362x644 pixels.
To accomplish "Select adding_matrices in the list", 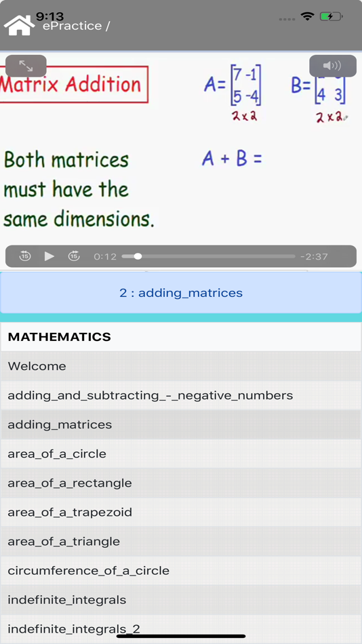I will click(x=181, y=424).
